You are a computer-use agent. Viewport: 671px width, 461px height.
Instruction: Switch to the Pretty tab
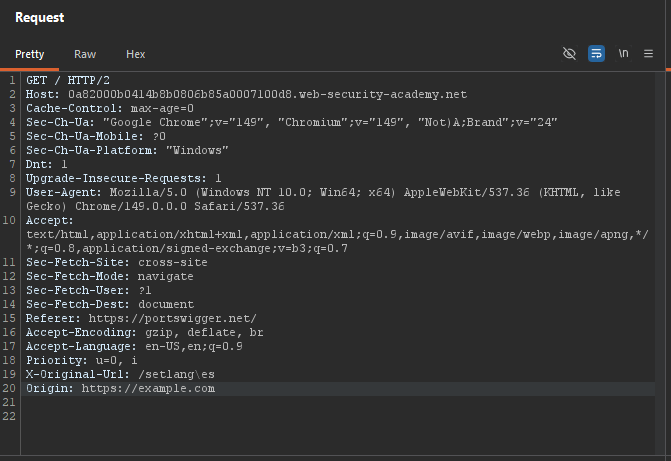(x=30, y=54)
